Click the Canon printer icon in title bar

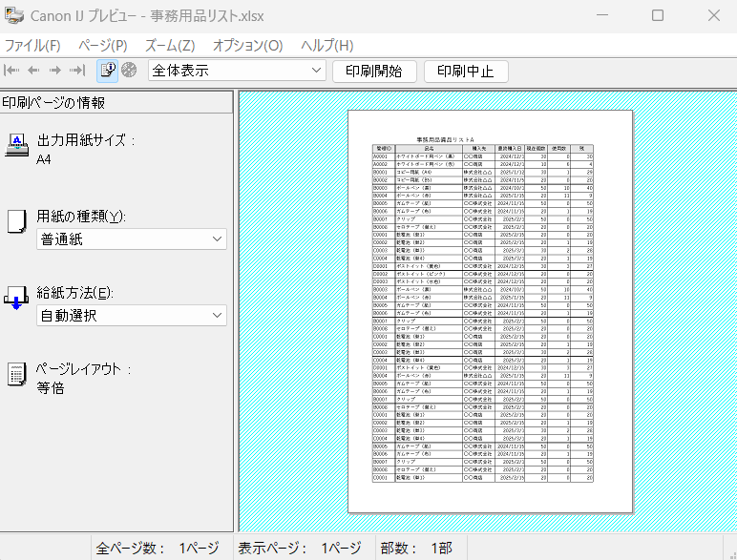[x=14, y=15]
